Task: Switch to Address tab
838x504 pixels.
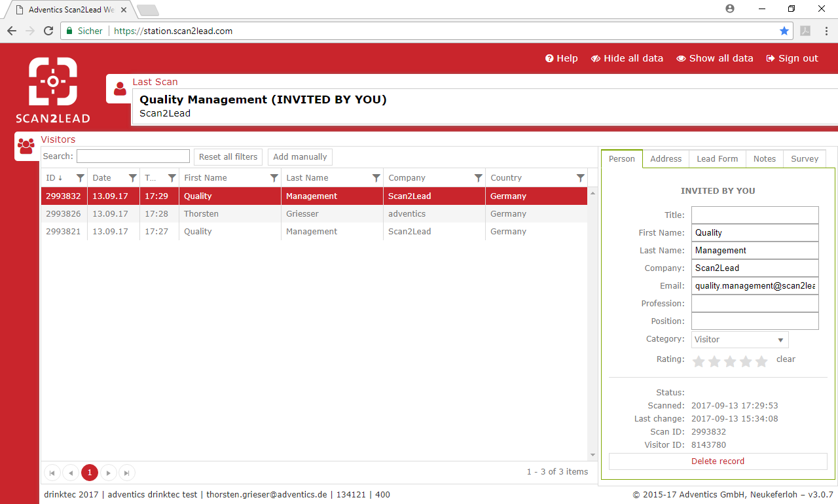Action: (x=666, y=159)
